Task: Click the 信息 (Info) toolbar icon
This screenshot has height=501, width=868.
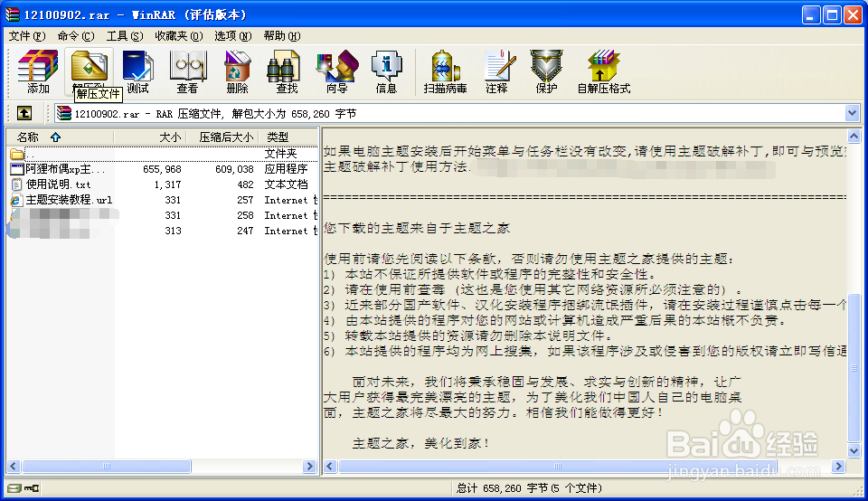Action: (x=386, y=71)
